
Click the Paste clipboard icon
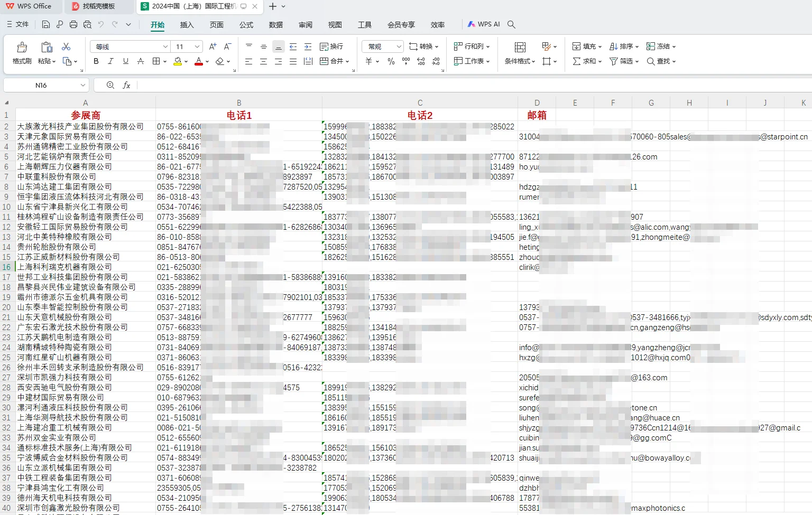[x=47, y=47]
